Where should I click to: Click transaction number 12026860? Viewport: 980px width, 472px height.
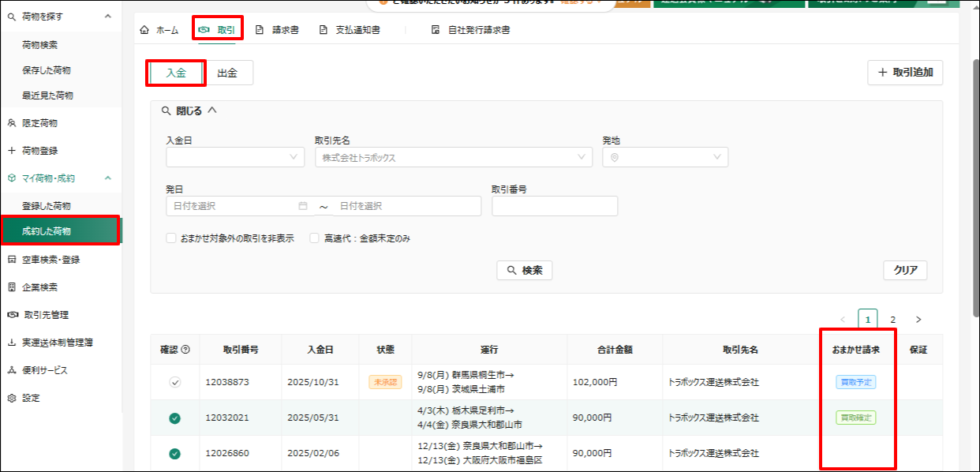click(x=227, y=453)
